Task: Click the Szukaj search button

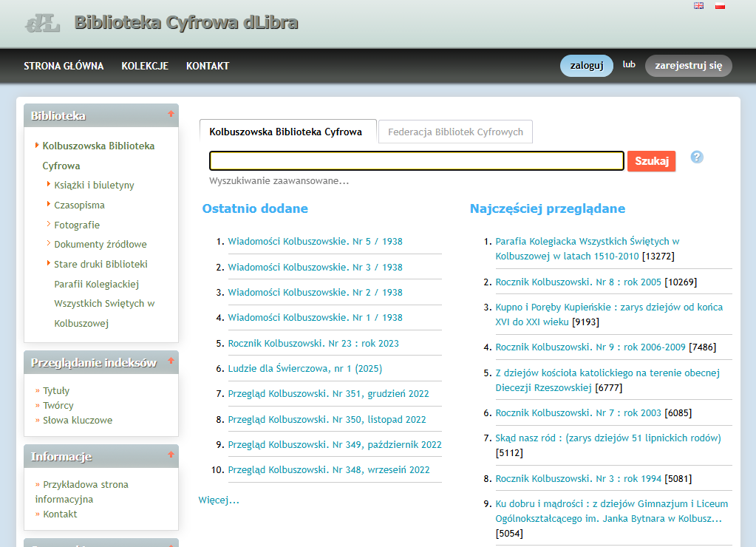Action: click(x=651, y=161)
